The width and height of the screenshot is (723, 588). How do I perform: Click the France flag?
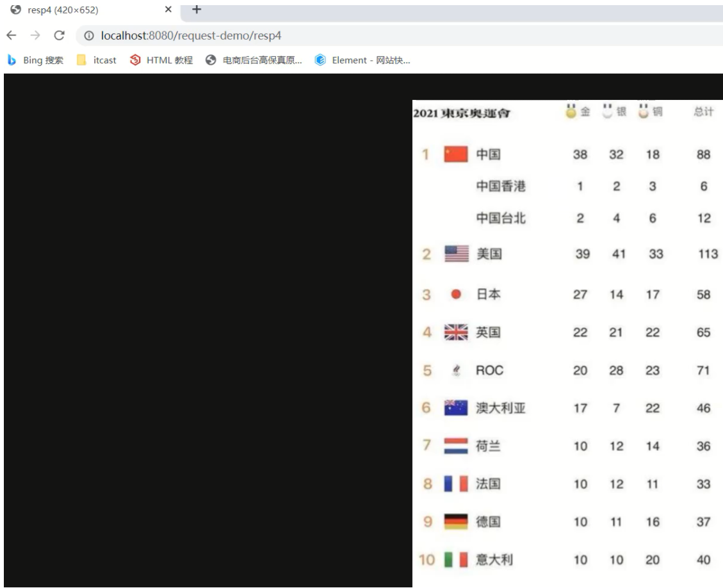pos(456,484)
